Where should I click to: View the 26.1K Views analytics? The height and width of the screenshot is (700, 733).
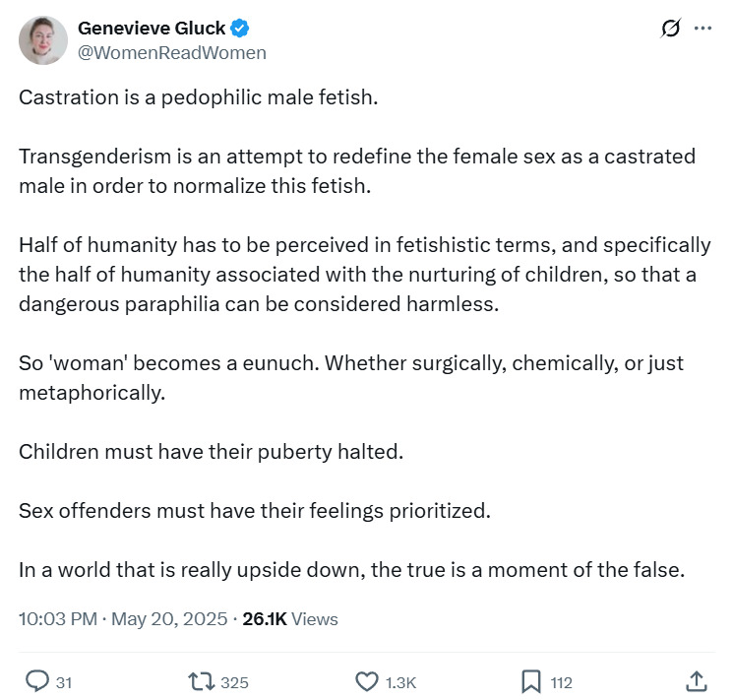[290, 619]
